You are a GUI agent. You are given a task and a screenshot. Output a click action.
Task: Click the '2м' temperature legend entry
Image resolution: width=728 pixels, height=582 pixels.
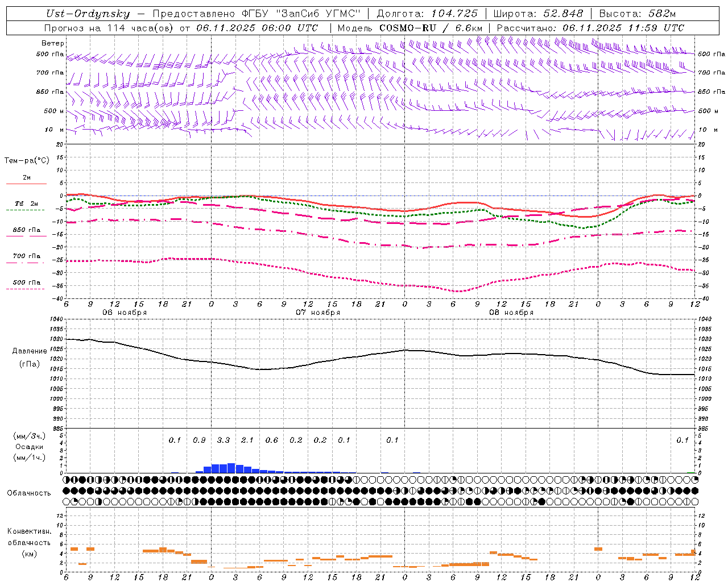27,178
